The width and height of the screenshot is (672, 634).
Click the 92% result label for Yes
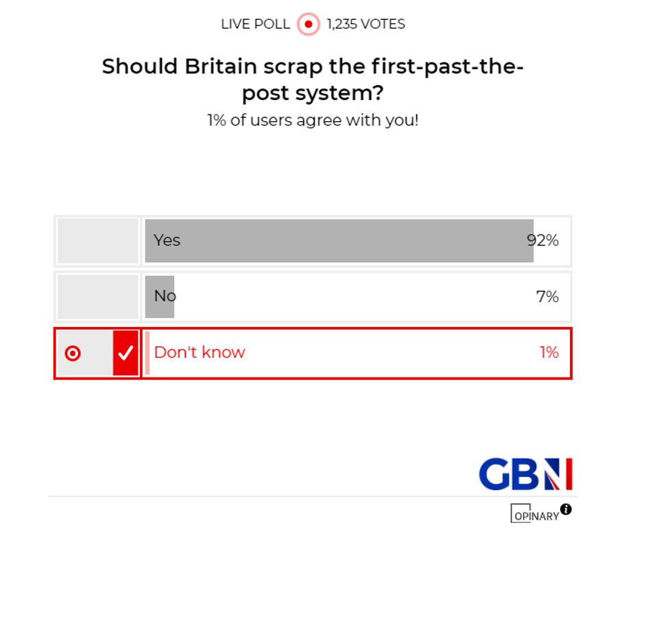click(542, 241)
